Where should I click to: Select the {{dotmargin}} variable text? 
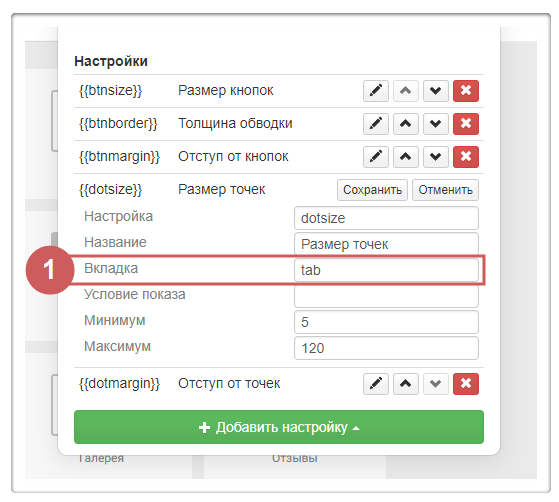119,384
